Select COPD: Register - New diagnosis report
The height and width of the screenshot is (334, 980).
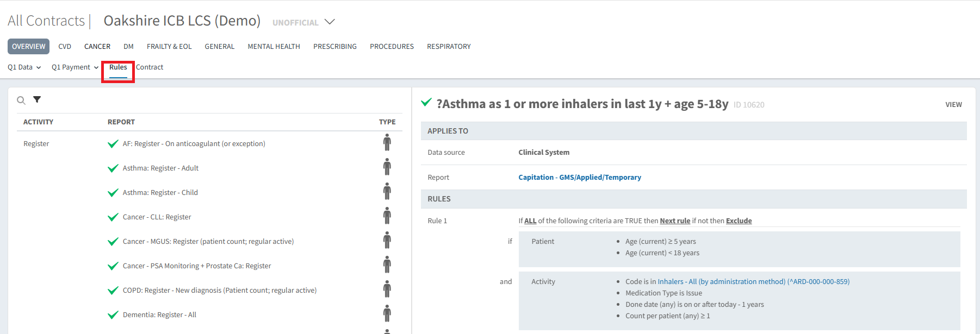pos(219,291)
